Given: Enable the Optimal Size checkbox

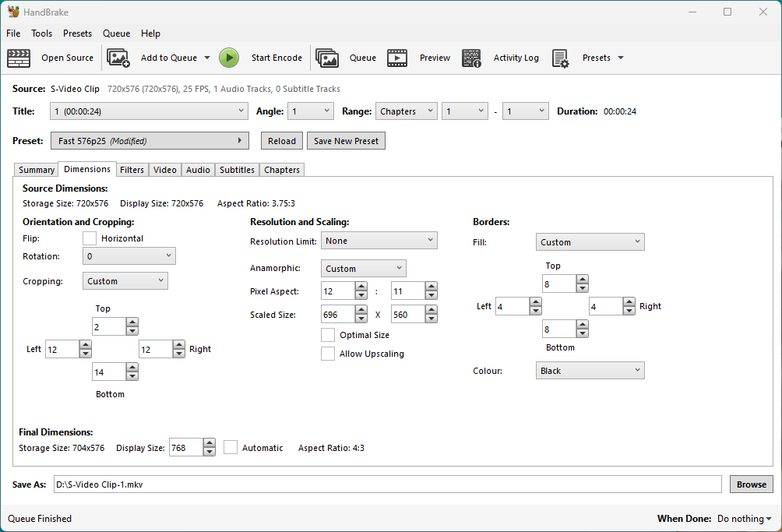Looking at the screenshot, I should (x=328, y=335).
